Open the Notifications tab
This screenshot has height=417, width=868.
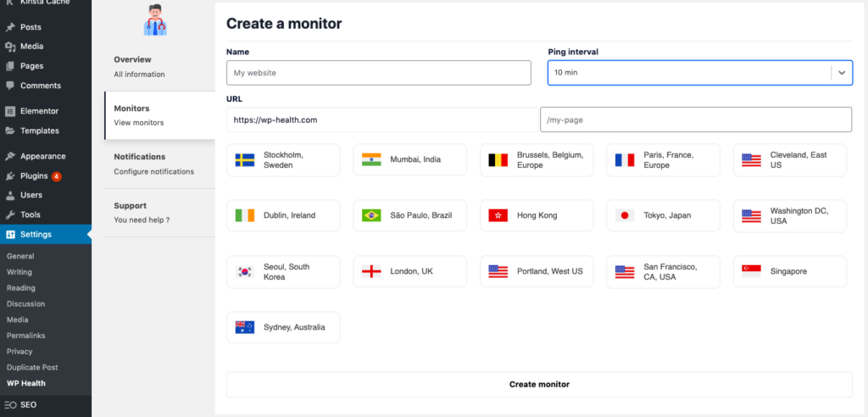click(160, 164)
